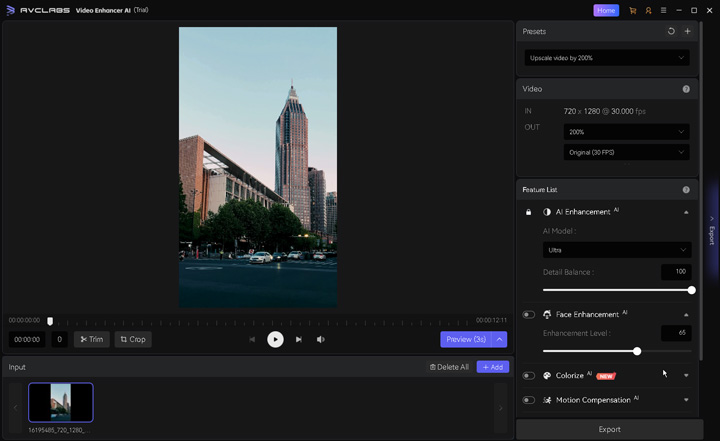Click Delete All button
720x441 pixels.
coord(449,367)
